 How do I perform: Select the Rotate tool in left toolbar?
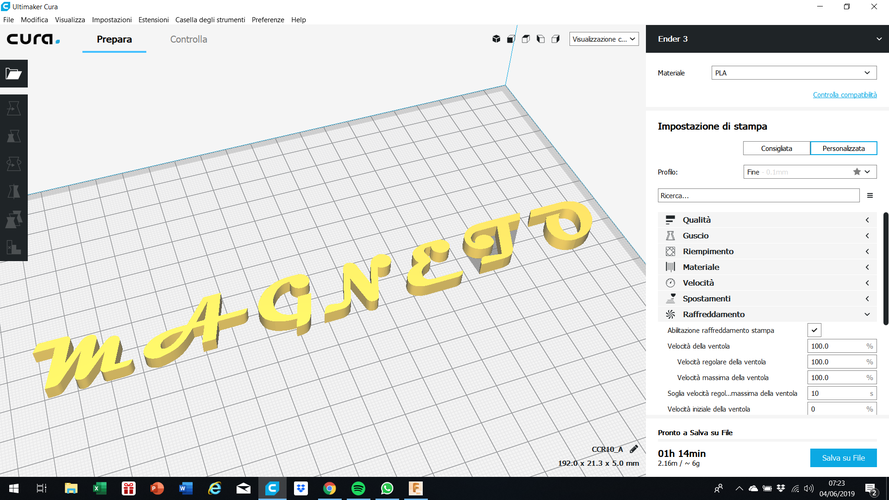(14, 164)
